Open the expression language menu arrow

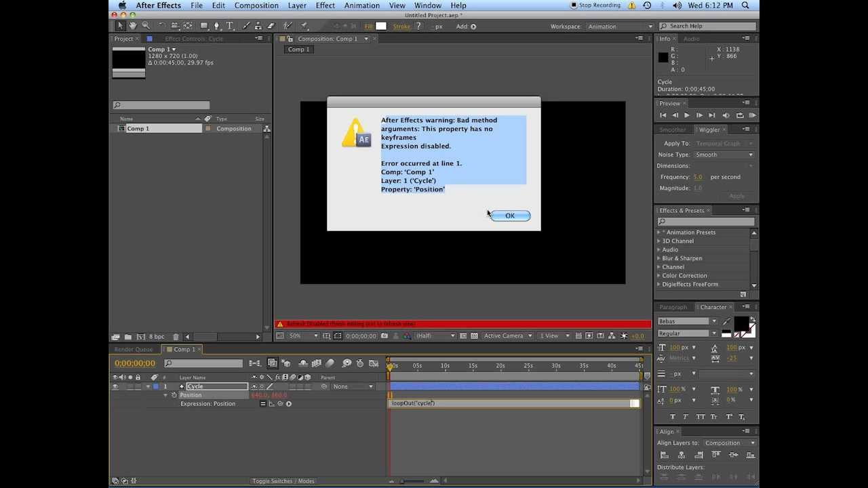pos(288,404)
